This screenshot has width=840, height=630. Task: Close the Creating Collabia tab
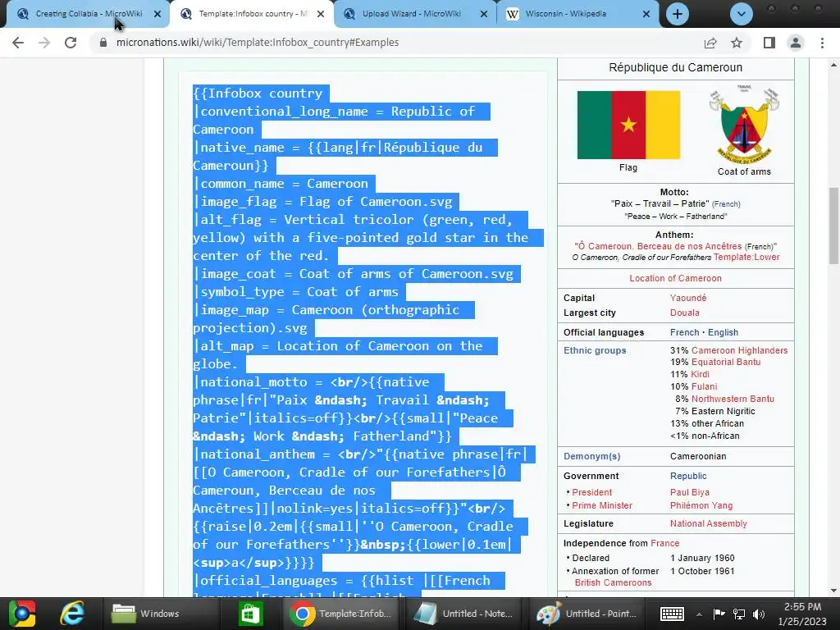157,15
